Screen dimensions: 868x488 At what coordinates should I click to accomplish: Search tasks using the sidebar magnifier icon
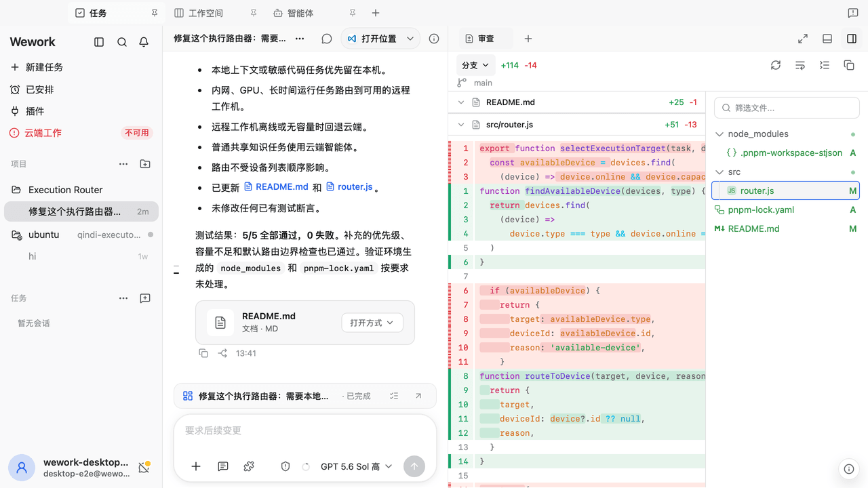pyautogui.click(x=122, y=42)
